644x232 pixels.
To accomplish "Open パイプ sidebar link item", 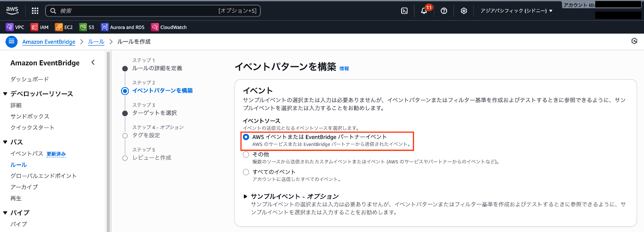I will (19, 224).
